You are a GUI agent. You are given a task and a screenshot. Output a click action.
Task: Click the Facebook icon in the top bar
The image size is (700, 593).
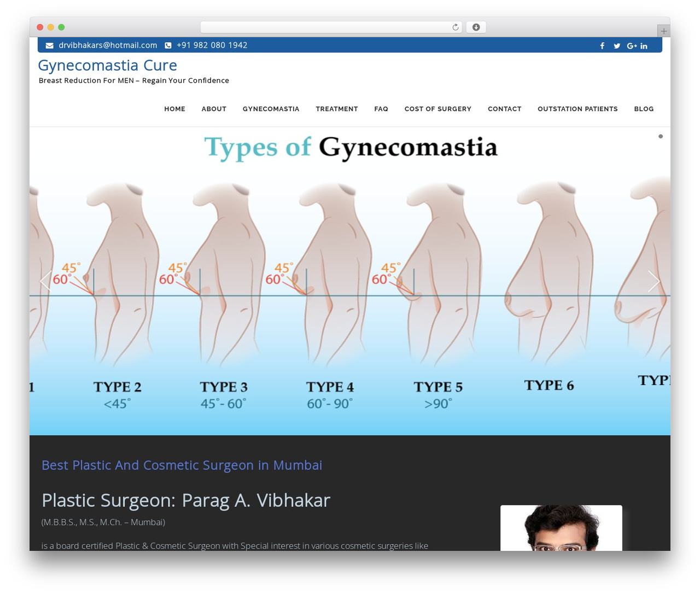[602, 46]
